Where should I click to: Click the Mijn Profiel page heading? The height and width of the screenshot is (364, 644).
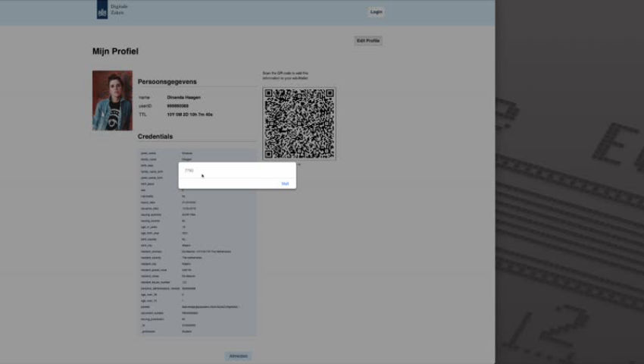coord(115,52)
